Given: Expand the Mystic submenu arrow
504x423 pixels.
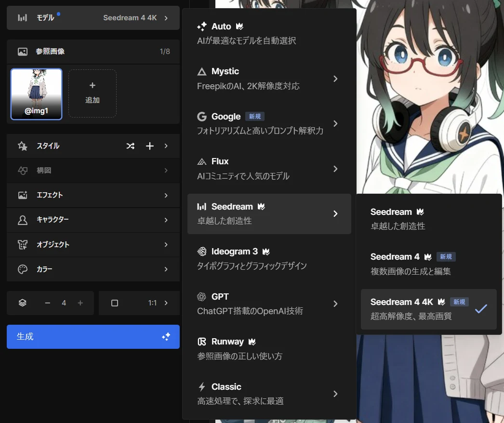Looking at the screenshot, I should (x=335, y=79).
